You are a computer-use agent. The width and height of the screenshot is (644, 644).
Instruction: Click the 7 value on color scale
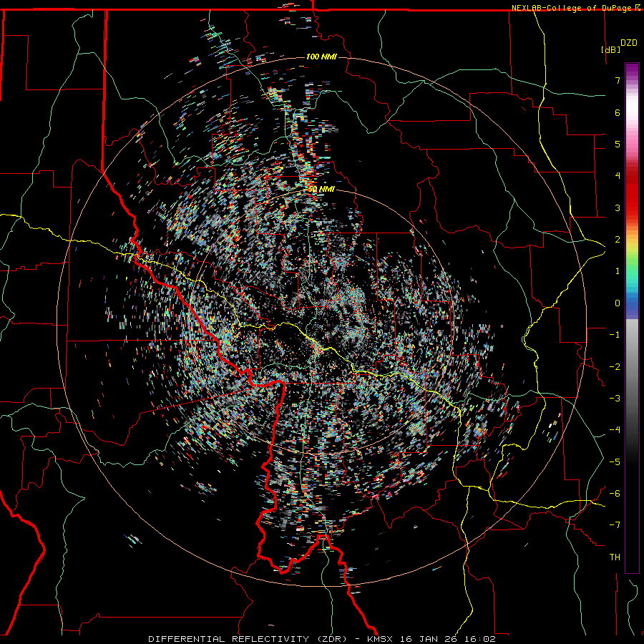pyautogui.click(x=618, y=80)
